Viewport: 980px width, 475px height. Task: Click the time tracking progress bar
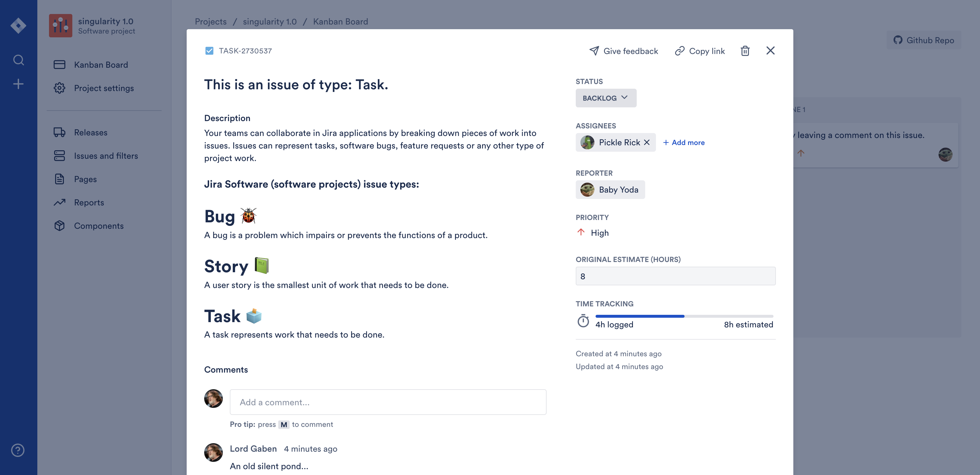click(x=684, y=316)
